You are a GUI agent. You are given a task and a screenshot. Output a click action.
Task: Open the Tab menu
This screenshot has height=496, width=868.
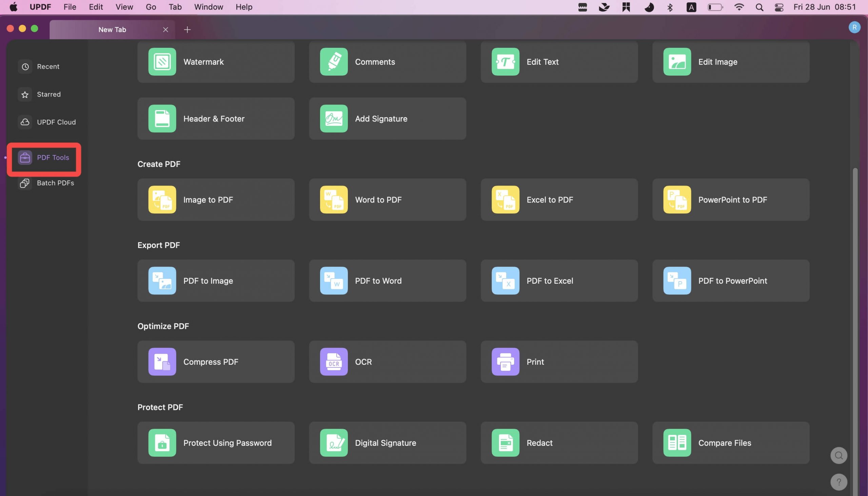[175, 7]
